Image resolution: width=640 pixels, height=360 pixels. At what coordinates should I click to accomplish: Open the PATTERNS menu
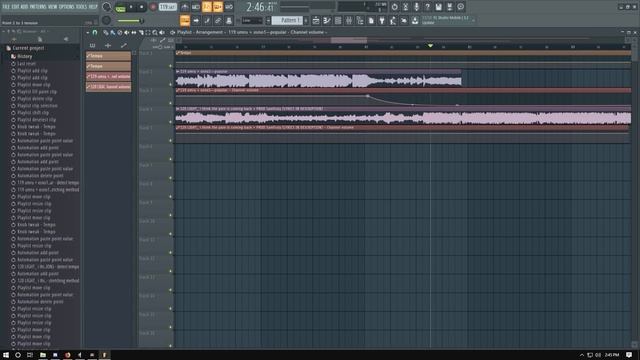[38, 7]
